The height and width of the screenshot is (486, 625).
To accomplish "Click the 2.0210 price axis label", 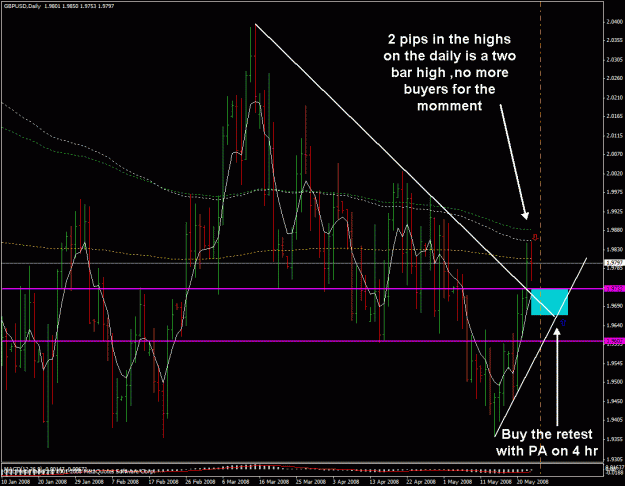I will coord(614,97).
